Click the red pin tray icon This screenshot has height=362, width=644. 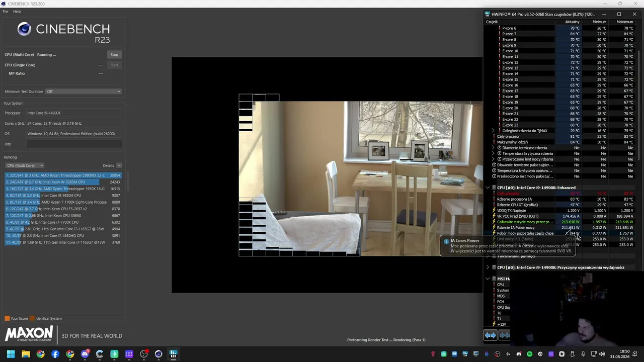pyautogui.click(x=433, y=354)
